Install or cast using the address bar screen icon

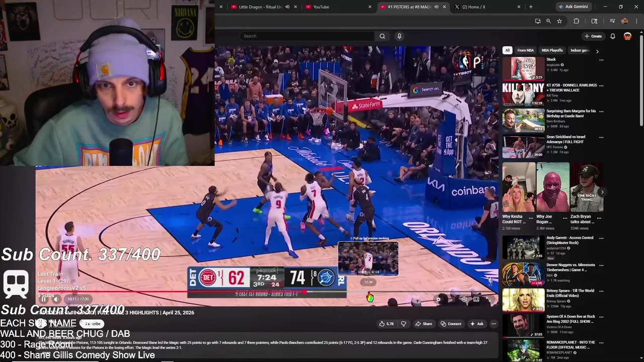click(x=538, y=21)
